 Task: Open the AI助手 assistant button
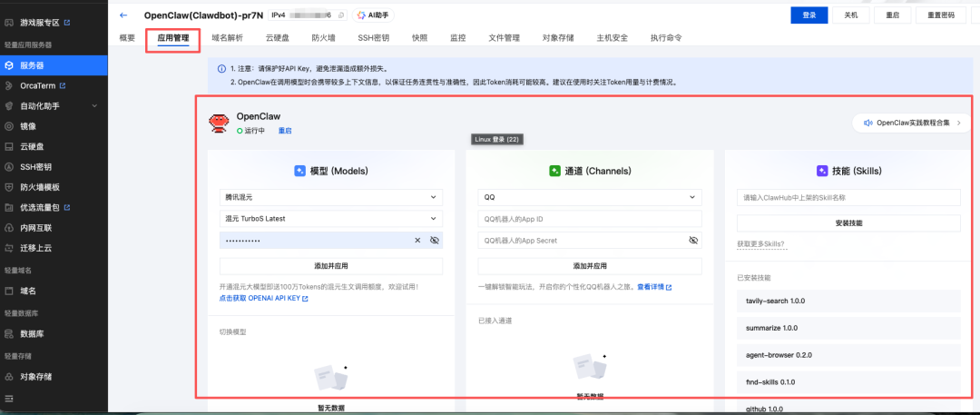point(373,15)
